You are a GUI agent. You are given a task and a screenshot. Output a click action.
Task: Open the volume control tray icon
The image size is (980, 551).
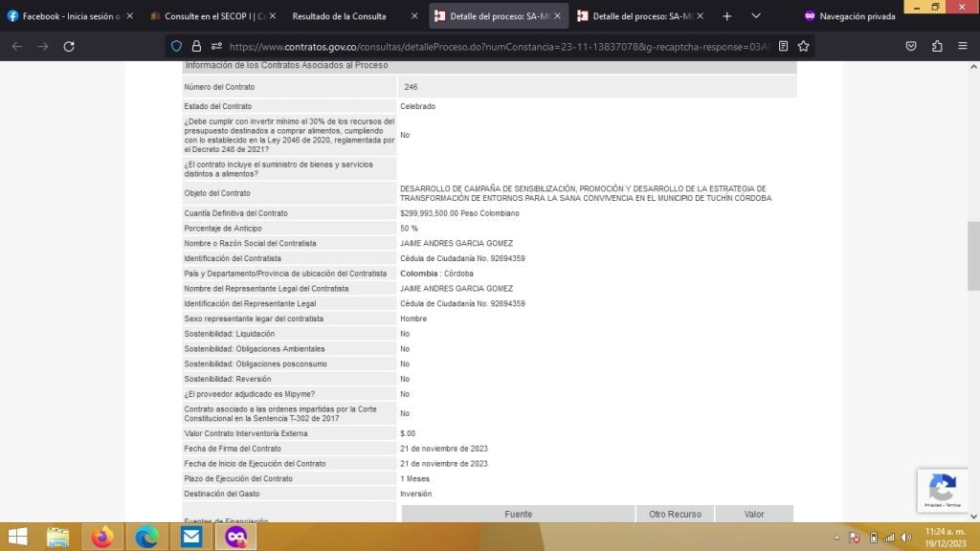906,538
